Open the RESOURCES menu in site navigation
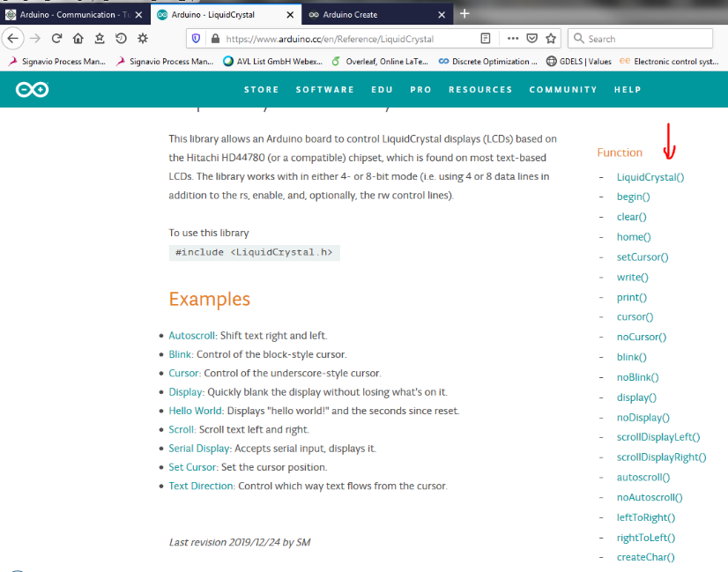 480,90
